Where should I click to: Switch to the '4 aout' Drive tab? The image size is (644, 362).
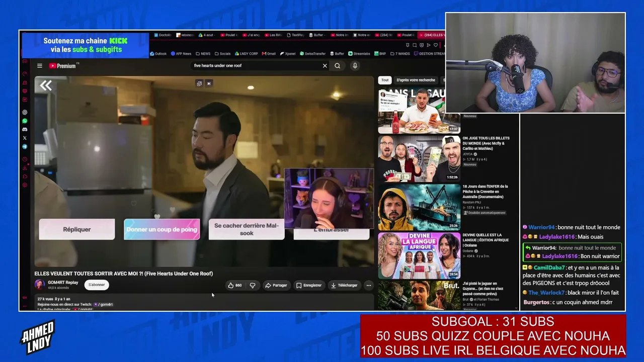click(207, 35)
